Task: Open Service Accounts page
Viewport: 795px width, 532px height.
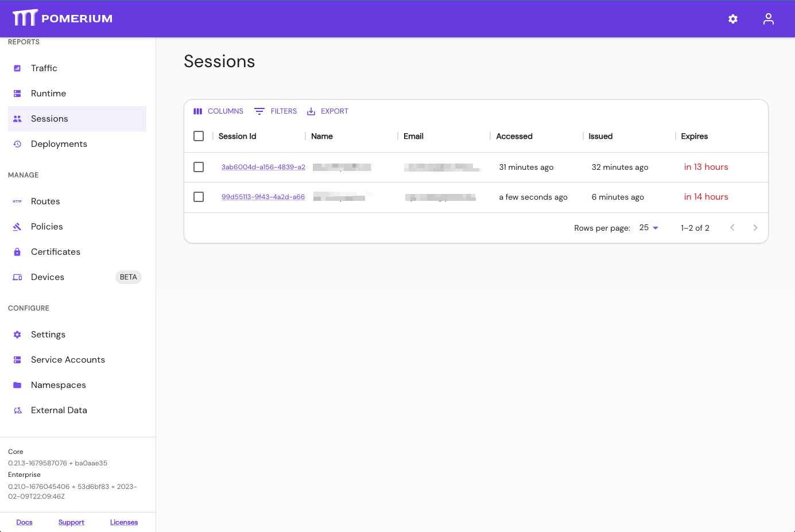Action: point(77,360)
